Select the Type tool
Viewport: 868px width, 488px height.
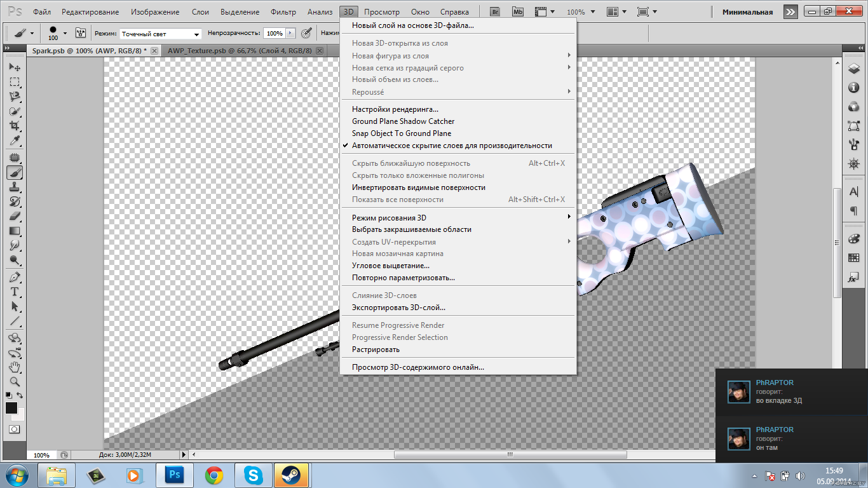point(15,292)
